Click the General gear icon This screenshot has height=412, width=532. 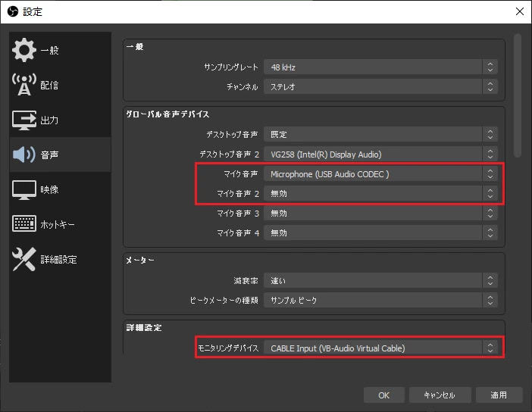[23, 50]
